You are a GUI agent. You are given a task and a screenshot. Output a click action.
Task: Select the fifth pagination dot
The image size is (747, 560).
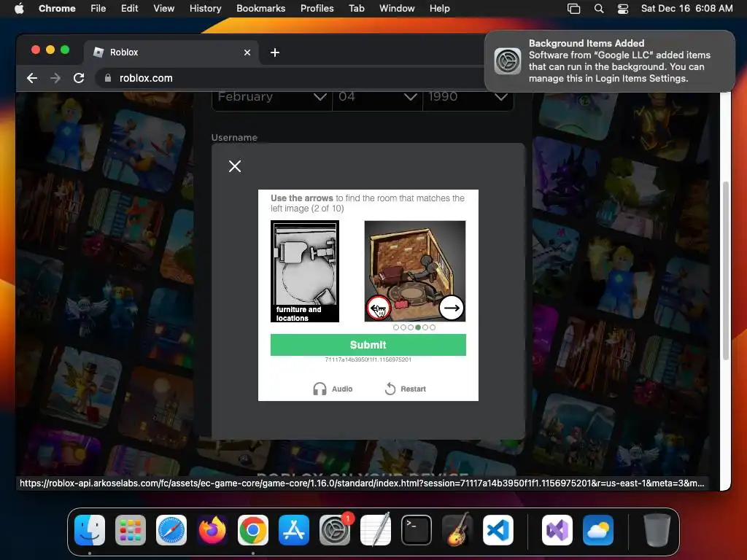pyautogui.click(x=425, y=327)
